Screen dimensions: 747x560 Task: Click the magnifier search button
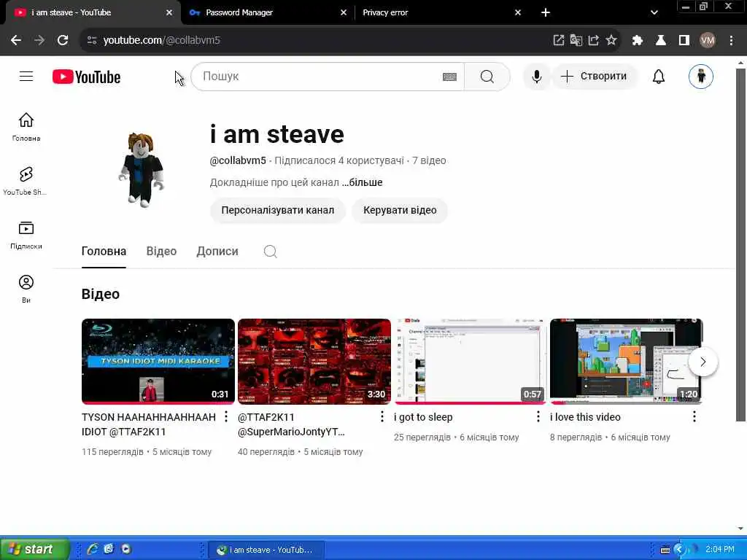click(487, 77)
